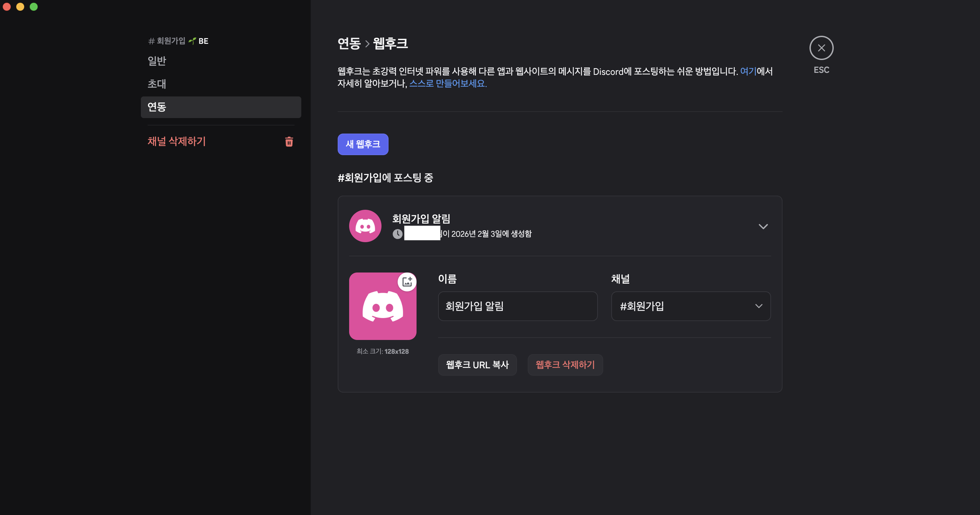Open the 초대 settings tab

pyautogui.click(x=157, y=84)
